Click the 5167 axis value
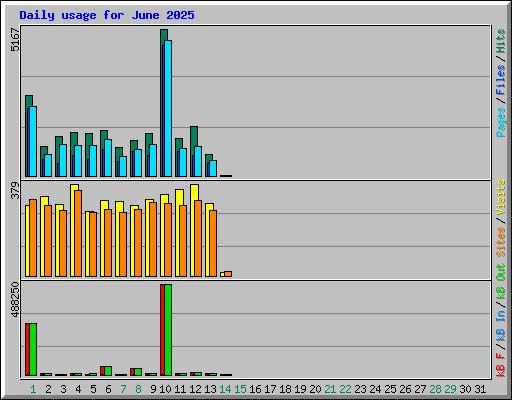The image size is (512, 400). click(15, 40)
